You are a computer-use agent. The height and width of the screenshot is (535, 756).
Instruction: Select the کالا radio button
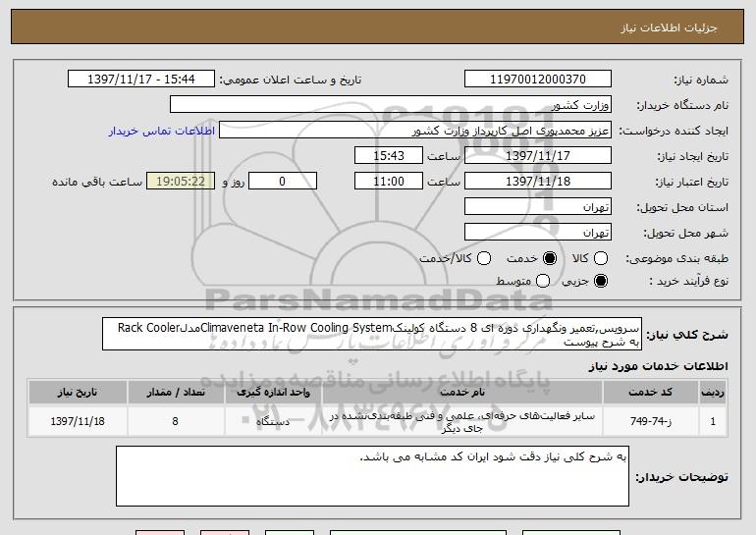point(600,258)
